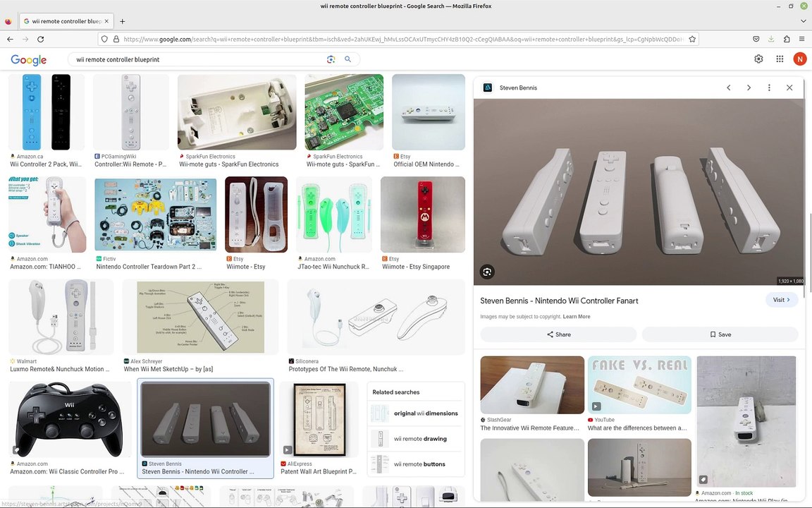Open the Google account avatar N
The height and width of the screenshot is (508, 812).
(800, 59)
